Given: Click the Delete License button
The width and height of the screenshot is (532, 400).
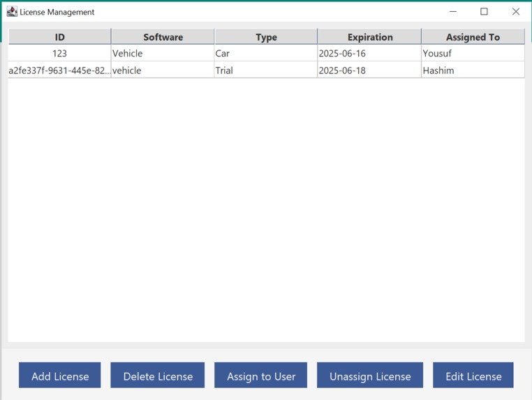Looking at the screenshot, I should coord(157,376).
